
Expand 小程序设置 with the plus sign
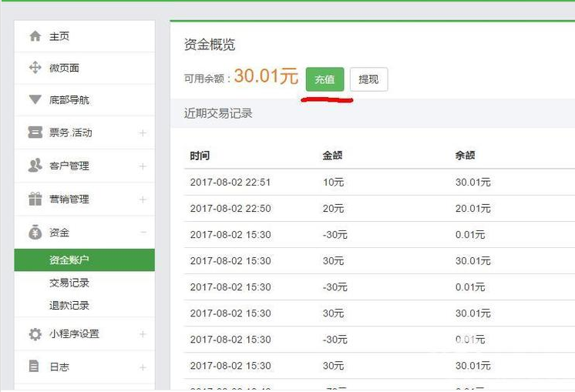143,334
